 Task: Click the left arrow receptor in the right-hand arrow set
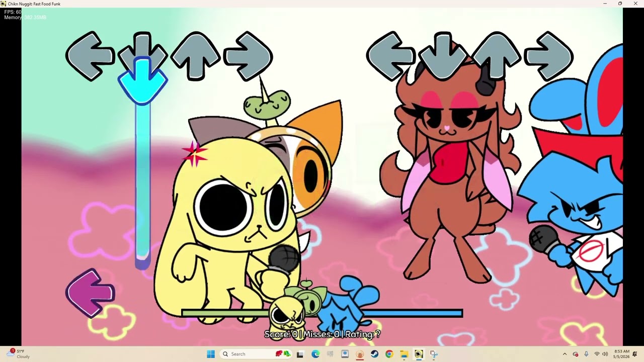click(391, 56)
